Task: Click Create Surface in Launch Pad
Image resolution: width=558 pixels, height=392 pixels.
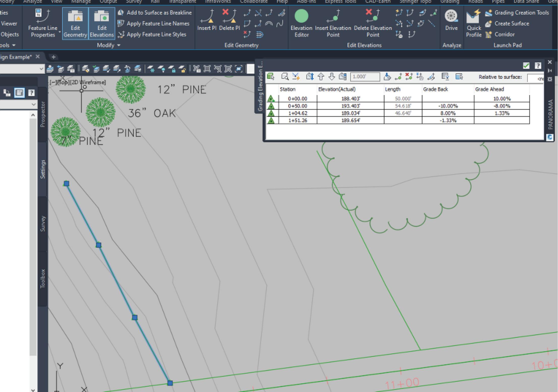Action: (507, 23)
